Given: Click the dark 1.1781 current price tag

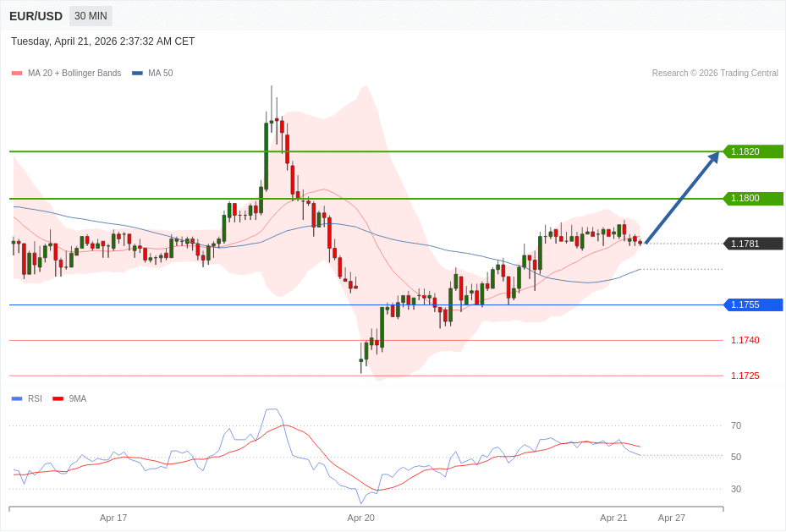Looking at the screenshot, I should click(x=752, y=244).
